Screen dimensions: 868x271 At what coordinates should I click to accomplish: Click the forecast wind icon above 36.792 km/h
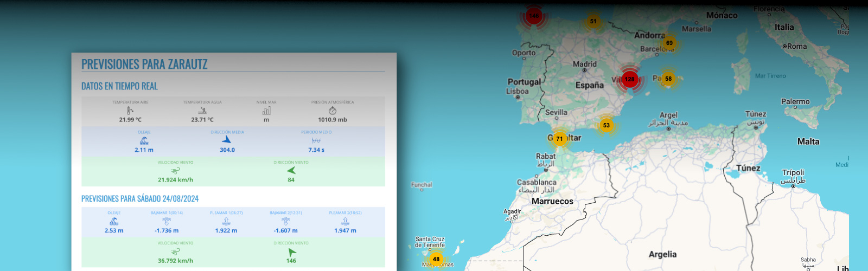(175, 251)
